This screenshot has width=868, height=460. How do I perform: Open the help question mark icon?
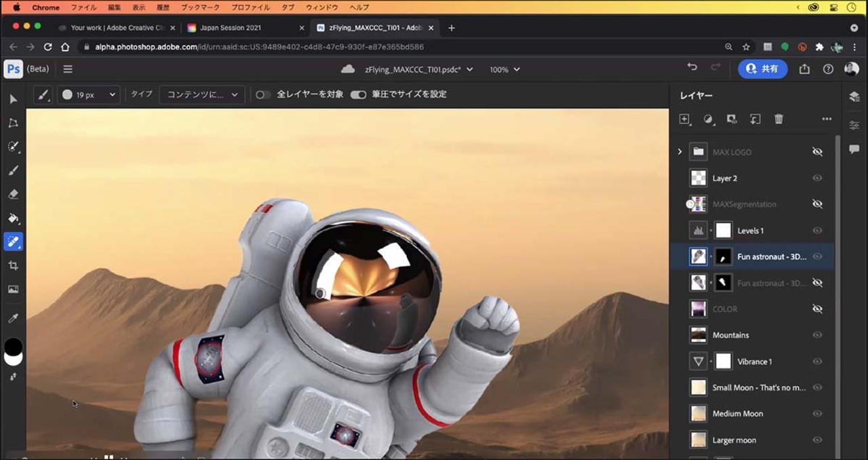pyautogui.click(x=828, y=69)
